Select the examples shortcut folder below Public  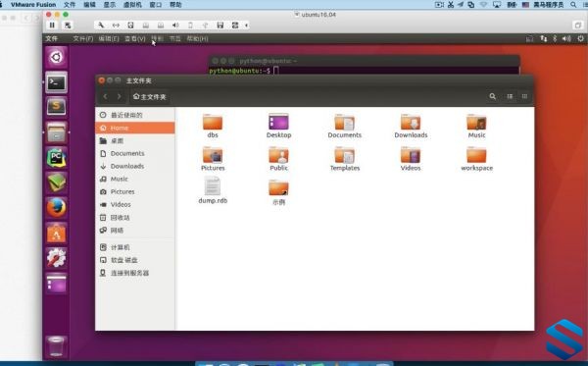tap(278, 192)
